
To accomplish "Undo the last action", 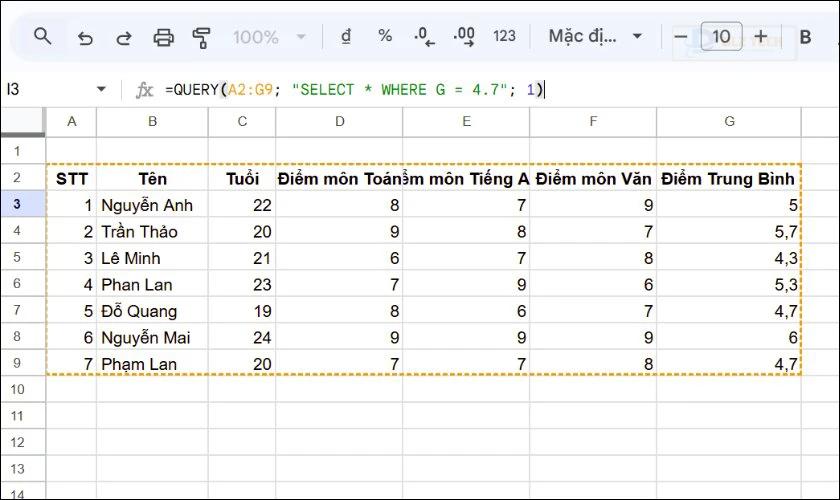I will tap(85, 38).
